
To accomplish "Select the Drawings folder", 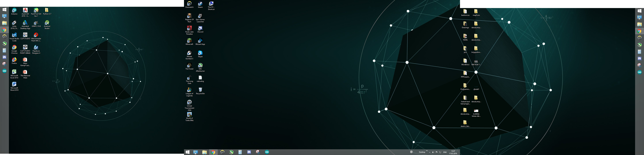I will pyautogui.click(x=465, y=25).
